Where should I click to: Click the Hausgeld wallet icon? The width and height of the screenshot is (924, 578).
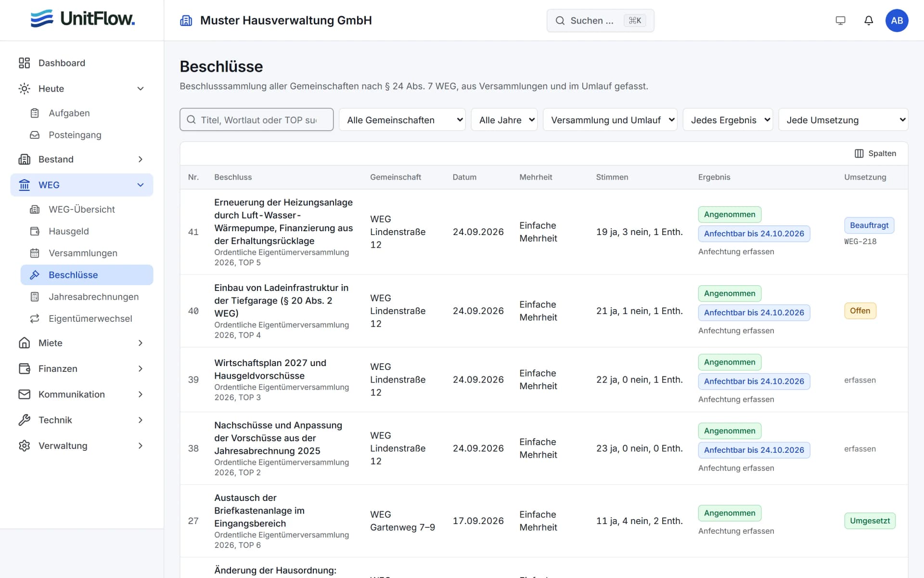[x=35, y=231]
